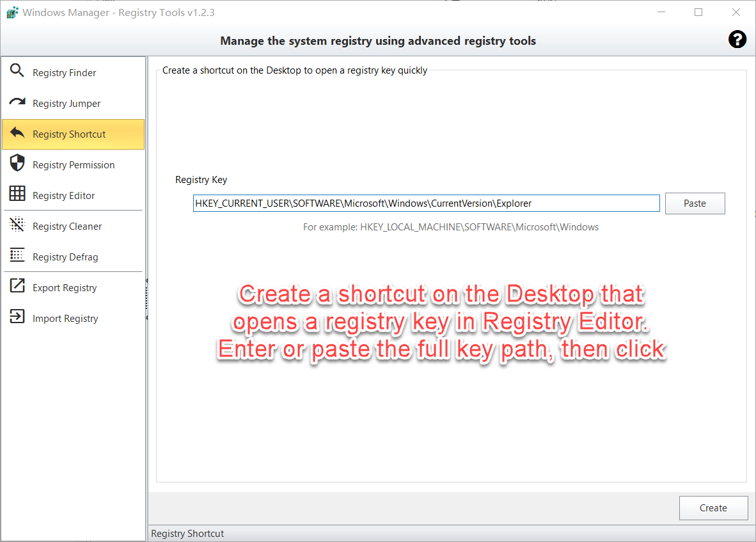Click the Registry Jumper curved arrow icon
Screen dimensions: 756x542
tap(17, 102)
